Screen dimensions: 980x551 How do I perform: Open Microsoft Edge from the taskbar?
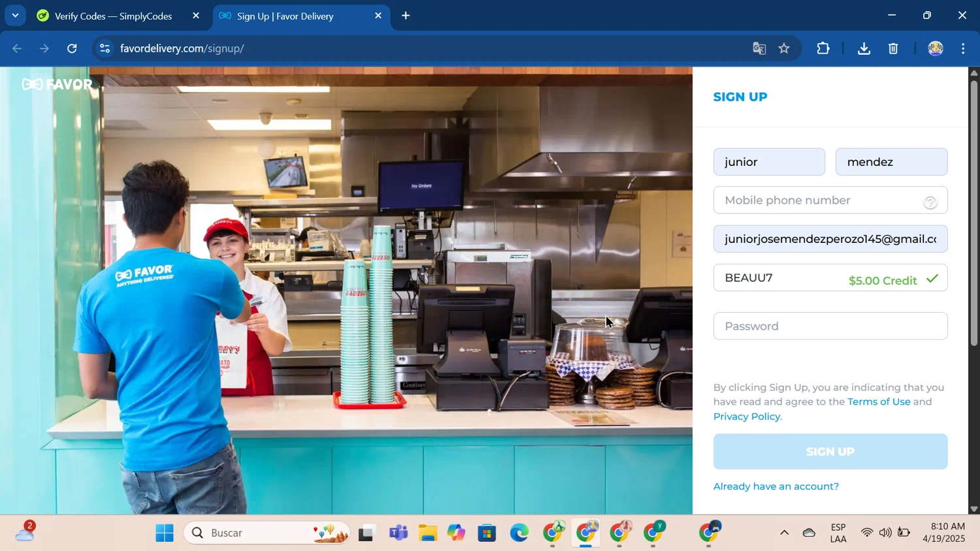pyautogui.click(x=519, y=533)
